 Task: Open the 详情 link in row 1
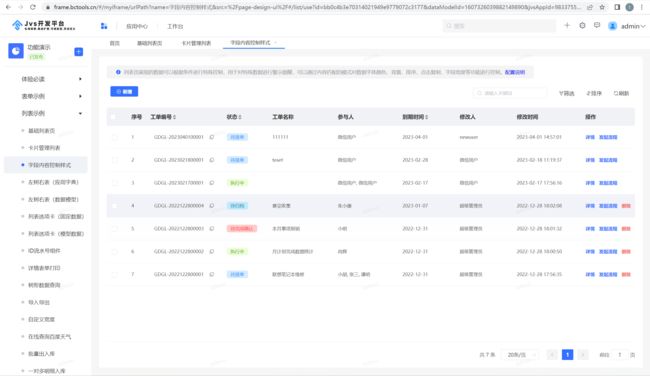[x=590, y=137]
